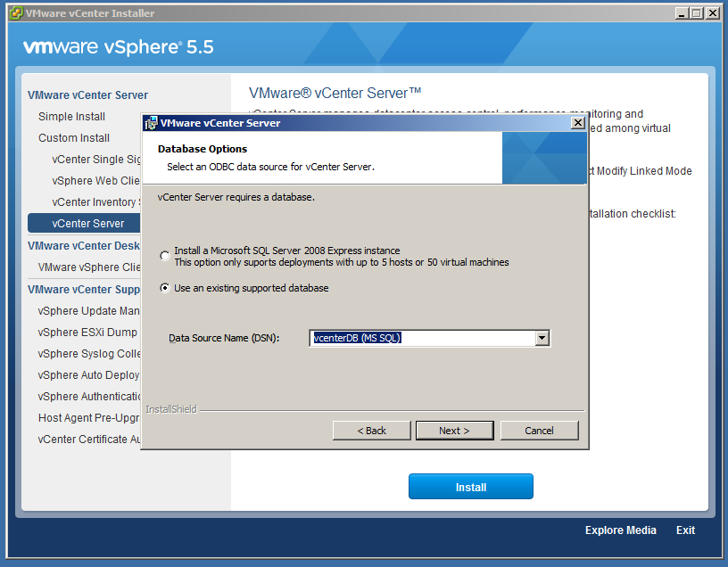The image size is (728, 567).
Task: Close the VMware vCenter Server dialog
Action: point(577,123)
